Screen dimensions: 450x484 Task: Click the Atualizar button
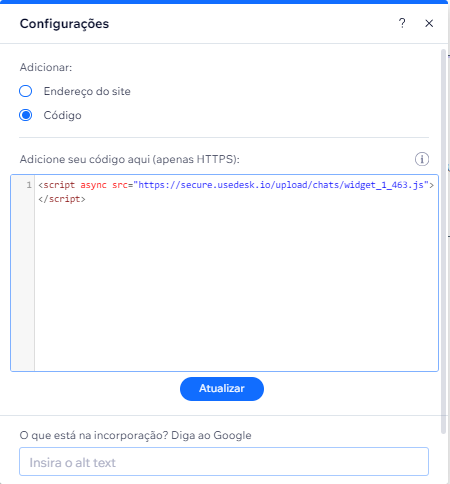tap(222, 389)
